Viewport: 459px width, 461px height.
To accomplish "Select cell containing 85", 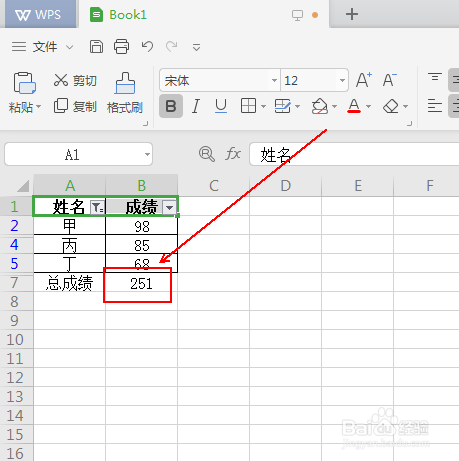I will pyautogui.click(x=142, y=245).
